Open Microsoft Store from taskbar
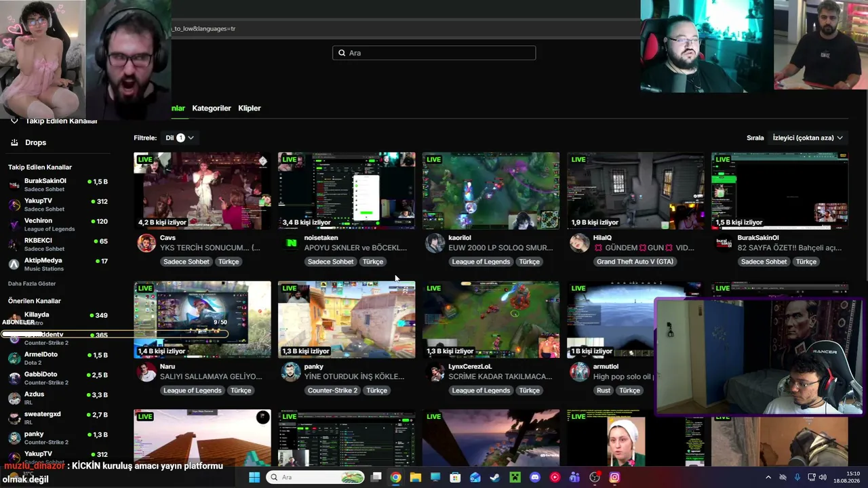 (455, 477)
